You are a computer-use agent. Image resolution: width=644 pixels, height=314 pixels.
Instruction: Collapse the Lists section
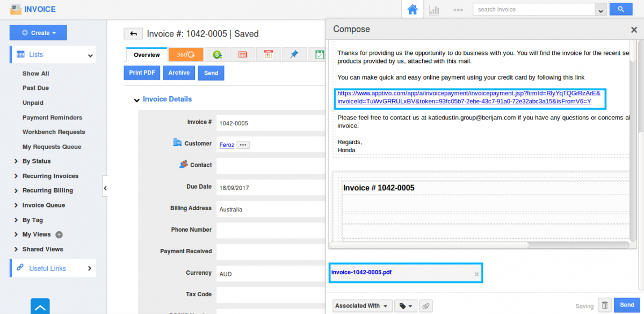[x=90, y=55]
